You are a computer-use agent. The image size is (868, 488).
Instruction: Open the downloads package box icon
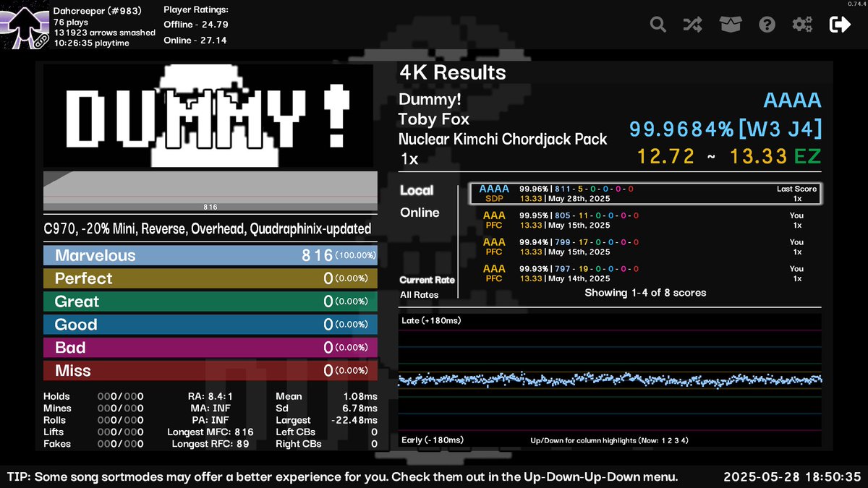[x=731, y=25]
